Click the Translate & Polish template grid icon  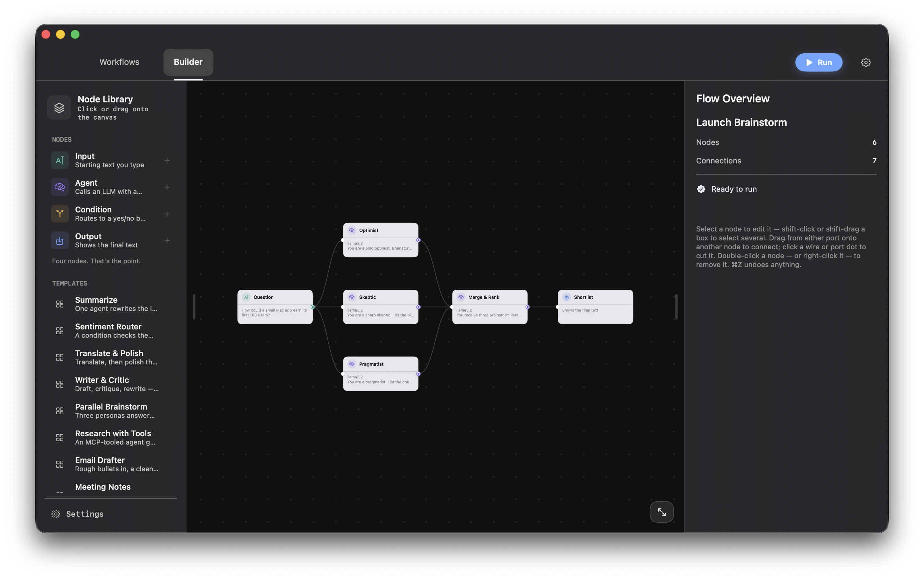pos(60,357)
